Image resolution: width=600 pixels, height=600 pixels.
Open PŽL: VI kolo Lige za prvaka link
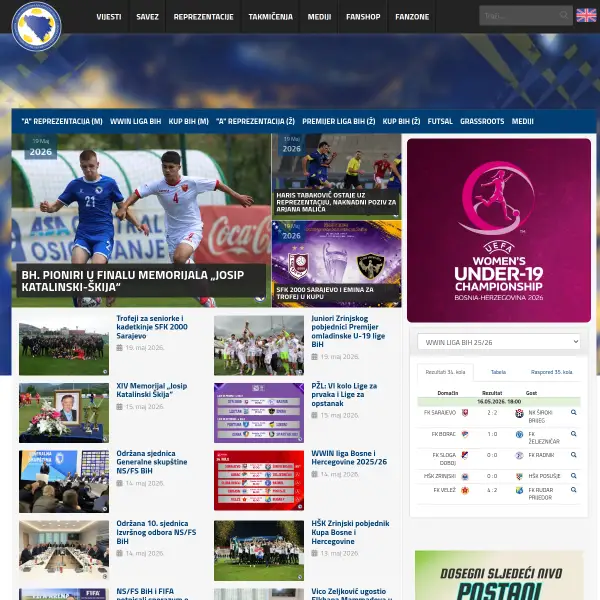pyautogui.click(x=344, y=395)
